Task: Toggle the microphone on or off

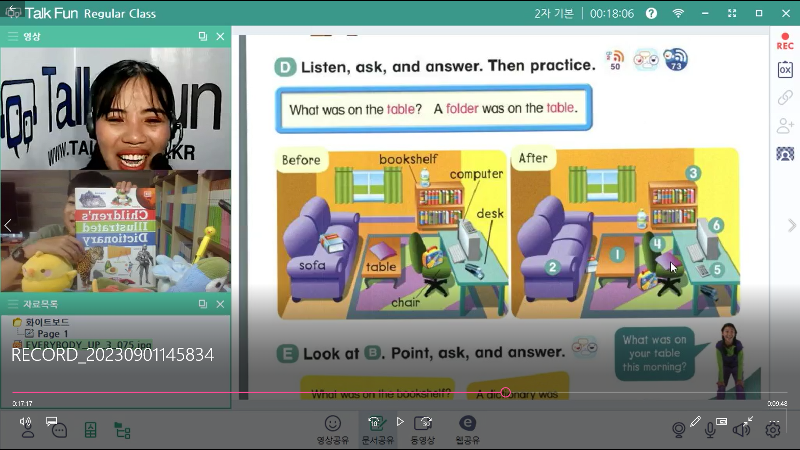Action: 711,429
